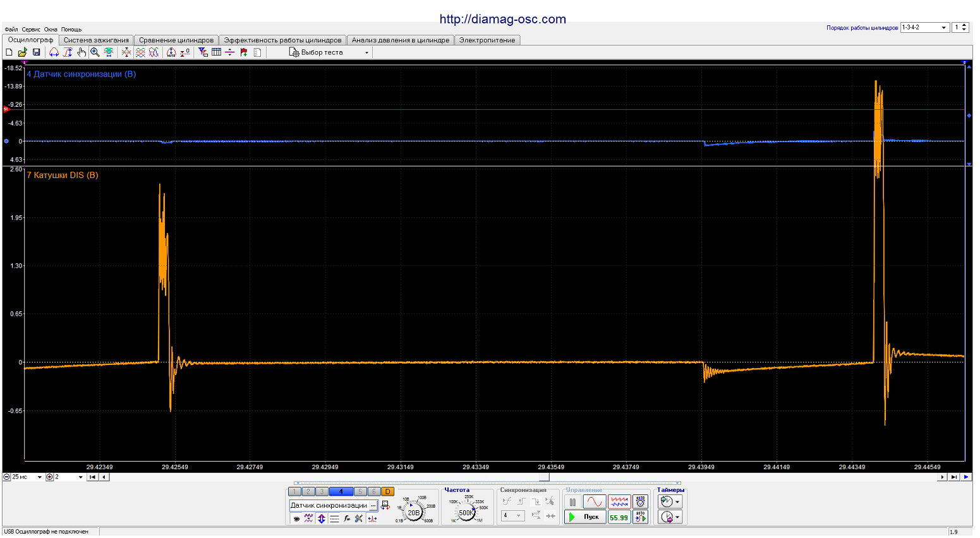Select channel 5 button
The image size is (980, 538).
pos(360,491)
